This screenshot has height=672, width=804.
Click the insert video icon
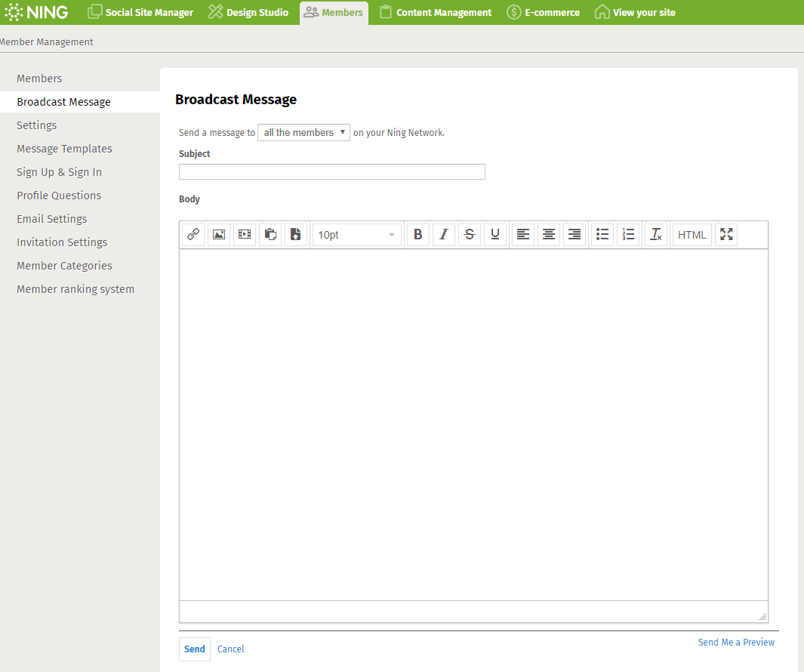(245, 234)
